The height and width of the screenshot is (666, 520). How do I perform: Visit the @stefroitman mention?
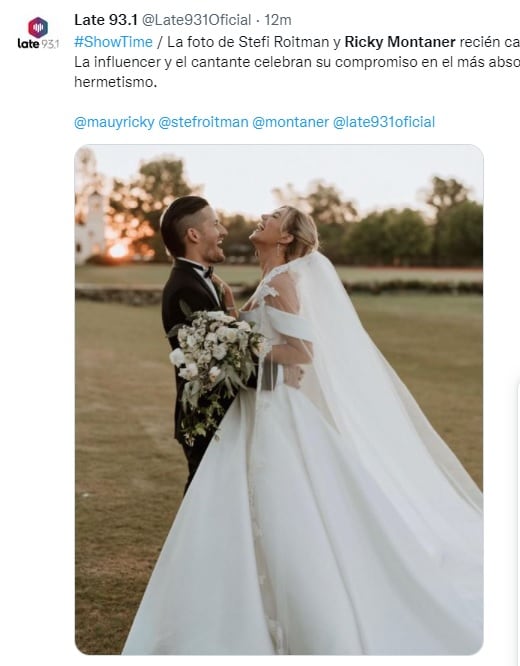click(203, 122)
